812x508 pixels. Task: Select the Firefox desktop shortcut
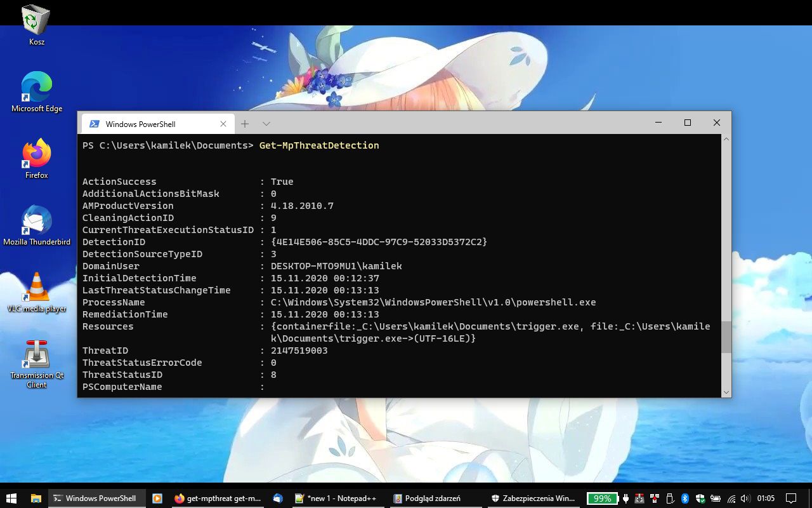(37, 159)
